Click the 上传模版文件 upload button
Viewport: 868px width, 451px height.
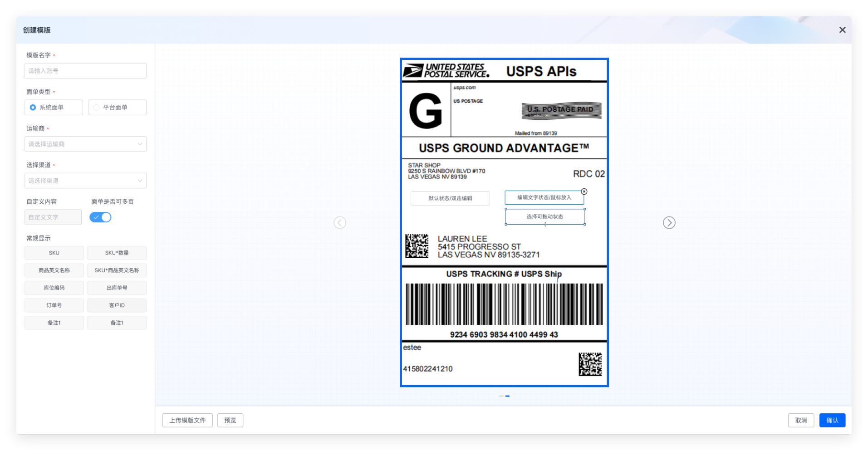[x=187, y=420]
